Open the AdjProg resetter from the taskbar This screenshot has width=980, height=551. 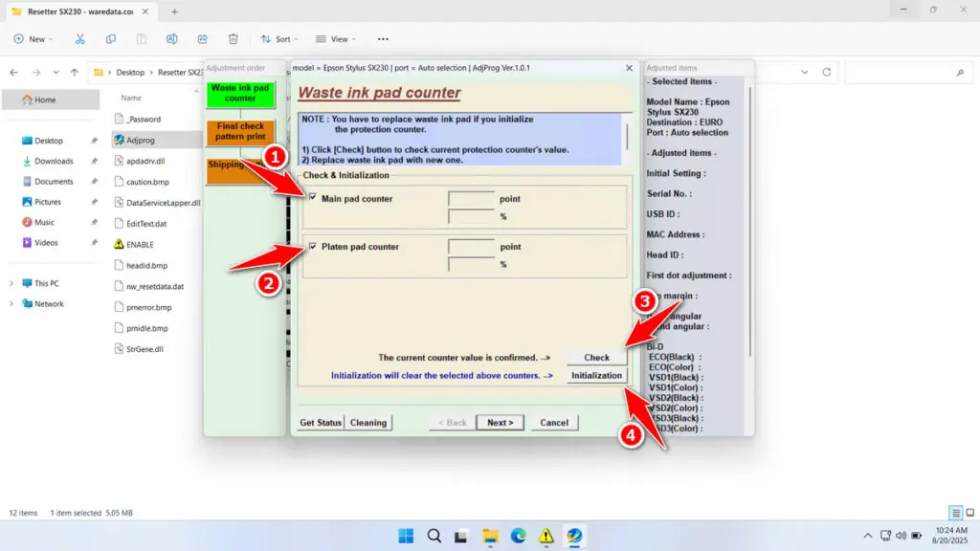point(574,536)
